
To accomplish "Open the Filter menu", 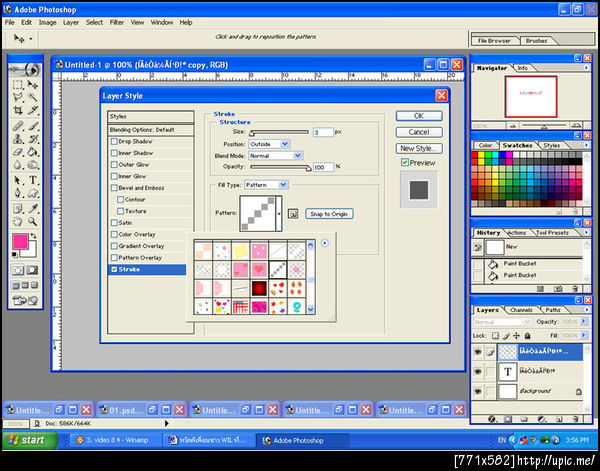I will tap(117, 23).
